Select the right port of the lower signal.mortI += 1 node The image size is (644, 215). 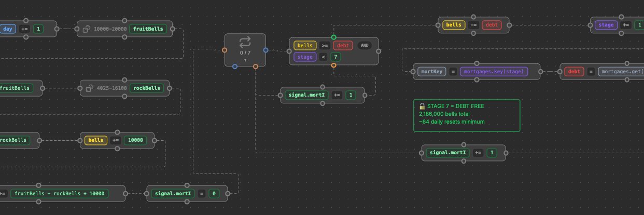click(x=506, y=153)
